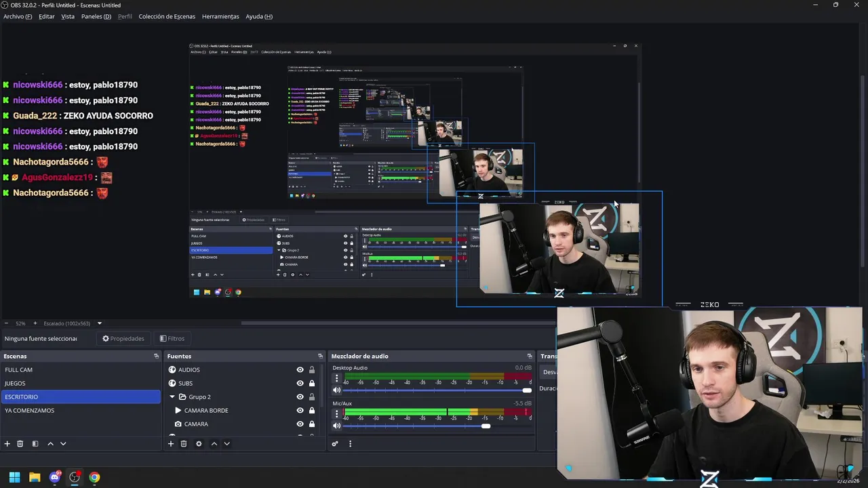868x488 pixels.
Task: Open the Ayuda menu
Action: point(259,16)
